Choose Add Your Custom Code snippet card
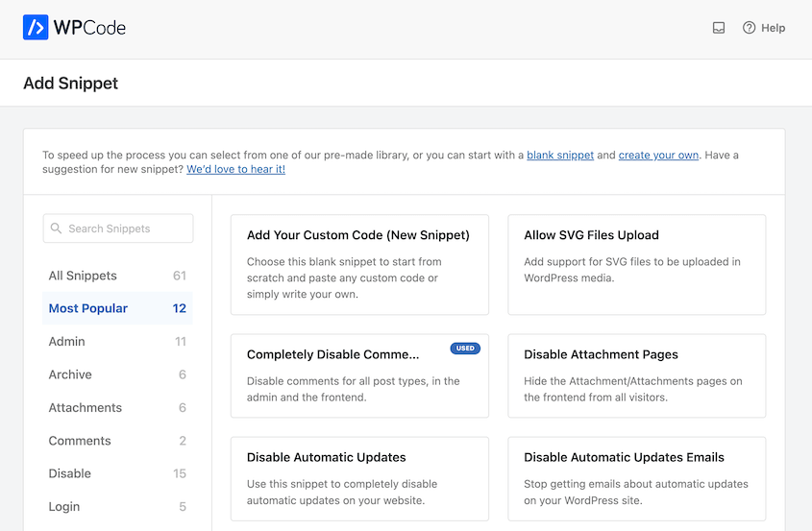The height and width of the screenshot is (531, 812). tap(359, 264)
